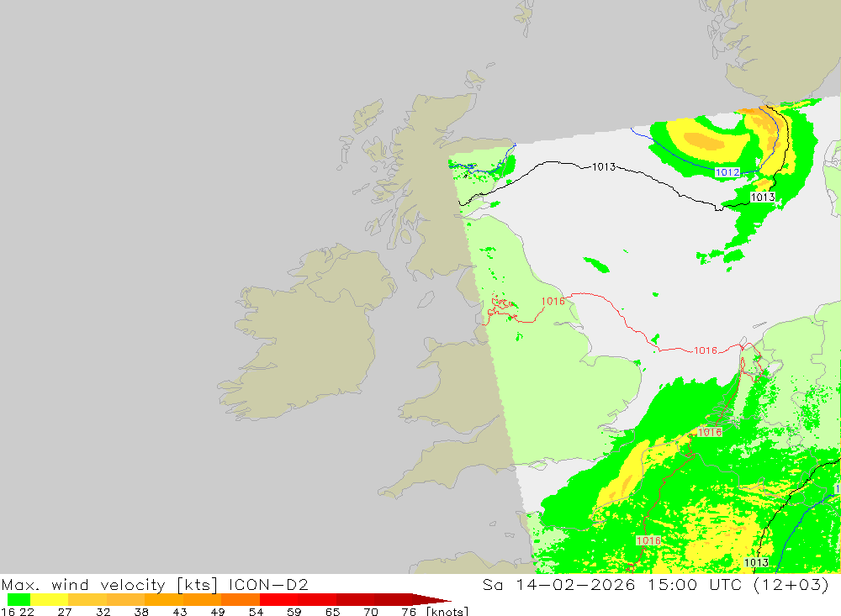
Task: Pick the red swatch between 59 and 65
Action: point(318,599)
